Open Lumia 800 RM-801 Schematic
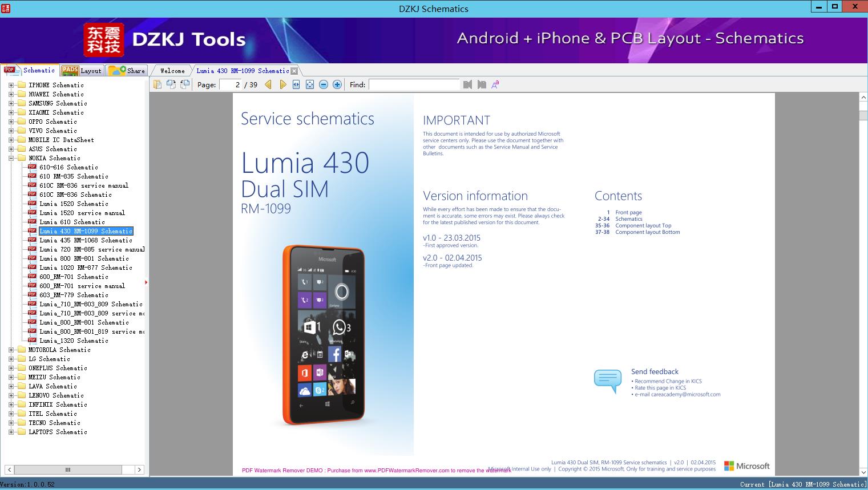The image size is (868, 490). (84, 258)
